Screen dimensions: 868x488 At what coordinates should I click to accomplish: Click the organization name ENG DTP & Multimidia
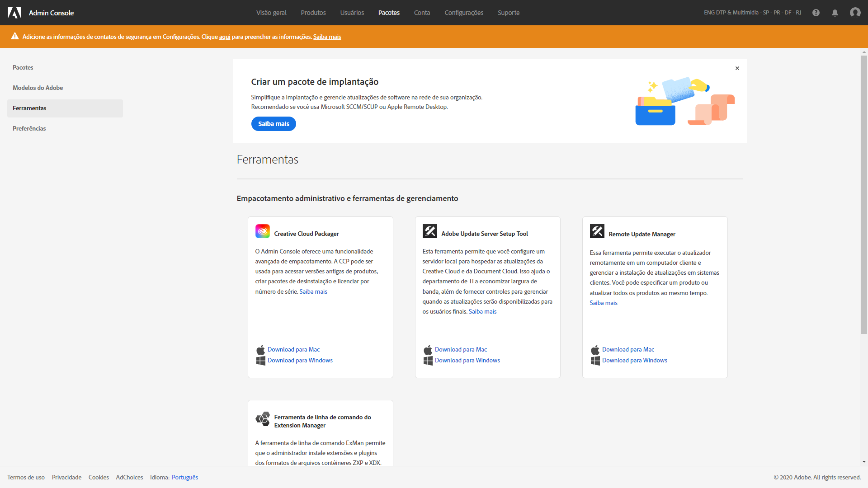pos(752,13)
